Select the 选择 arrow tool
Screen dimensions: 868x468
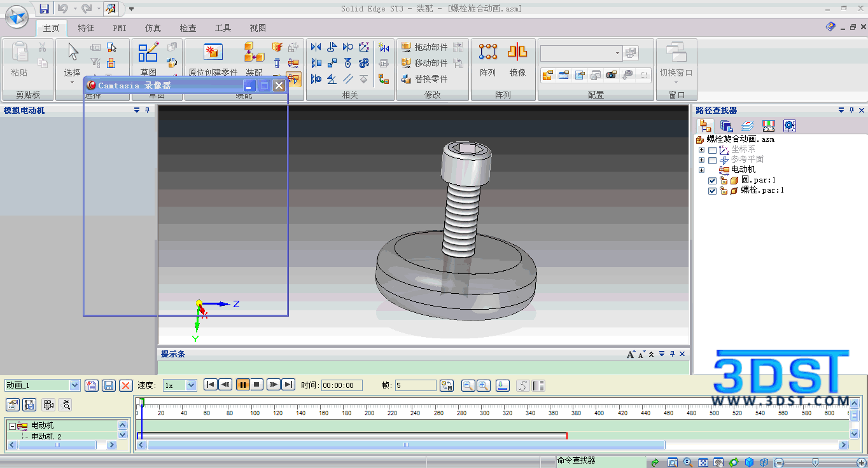tap(73, 60)
